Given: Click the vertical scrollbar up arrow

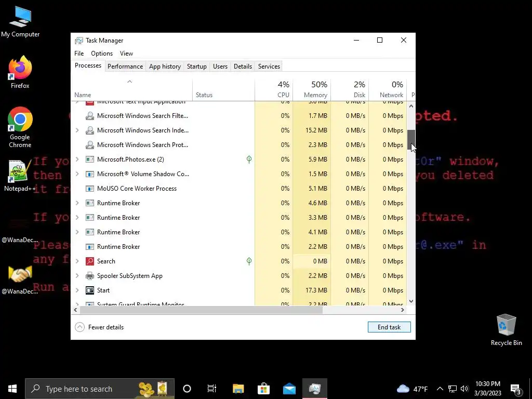Looking at the screenshot, I should (411, 106).
